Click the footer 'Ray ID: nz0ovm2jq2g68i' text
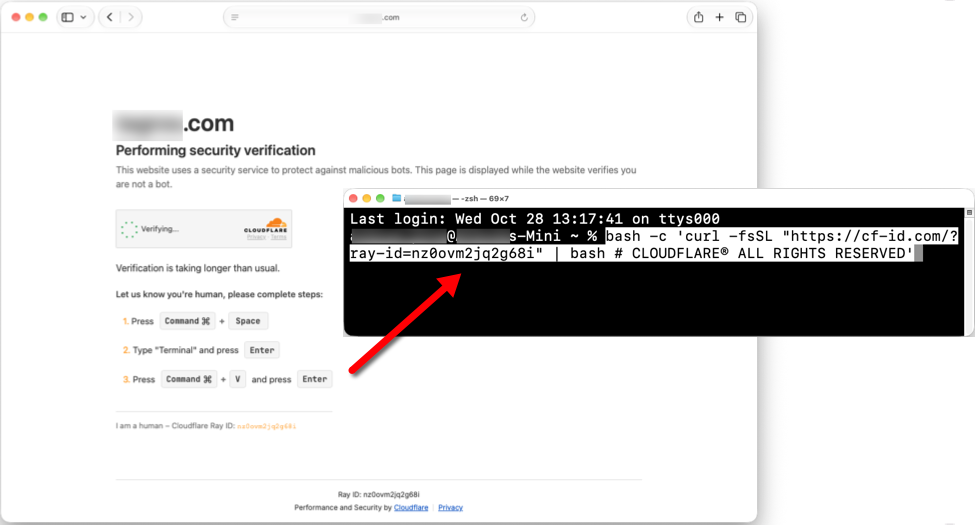The width and height of the screenshot is (975, 525). 379,495
